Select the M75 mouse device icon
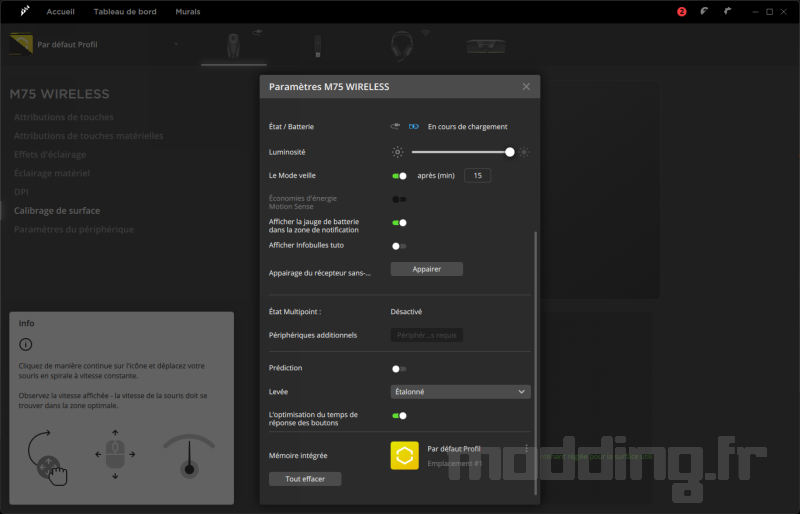Viewport: 800px width, 514px height. (234, 46)
